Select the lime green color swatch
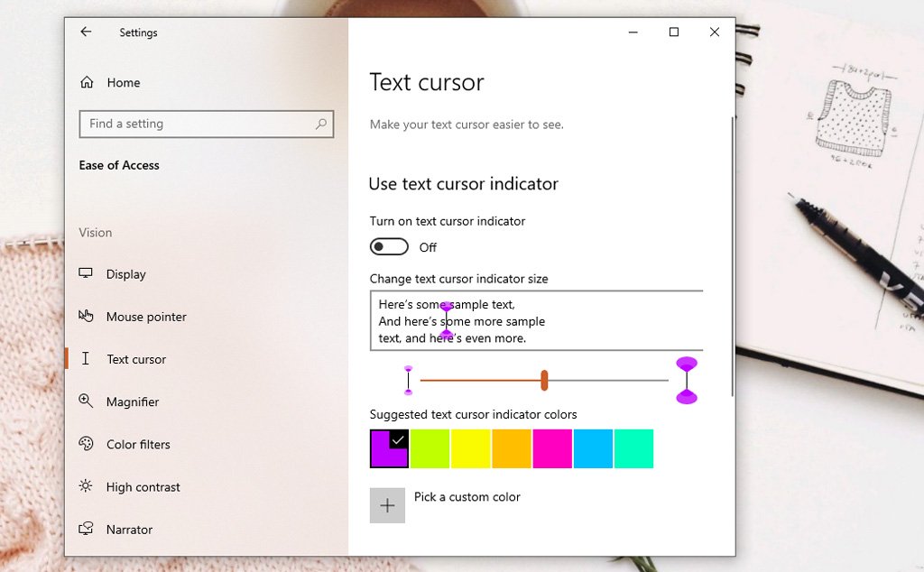This screenshot has width=924, height=572. [x=430, y=448]
